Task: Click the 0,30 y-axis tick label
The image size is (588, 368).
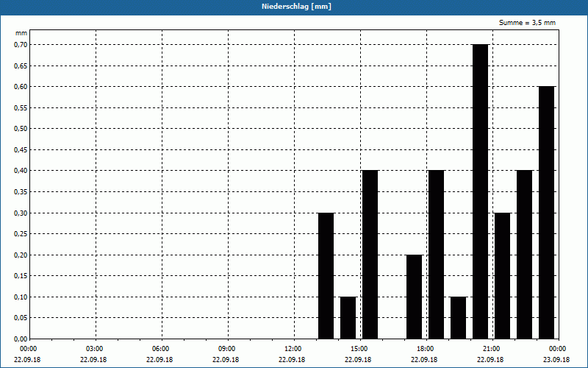Action: coord(21,213)
